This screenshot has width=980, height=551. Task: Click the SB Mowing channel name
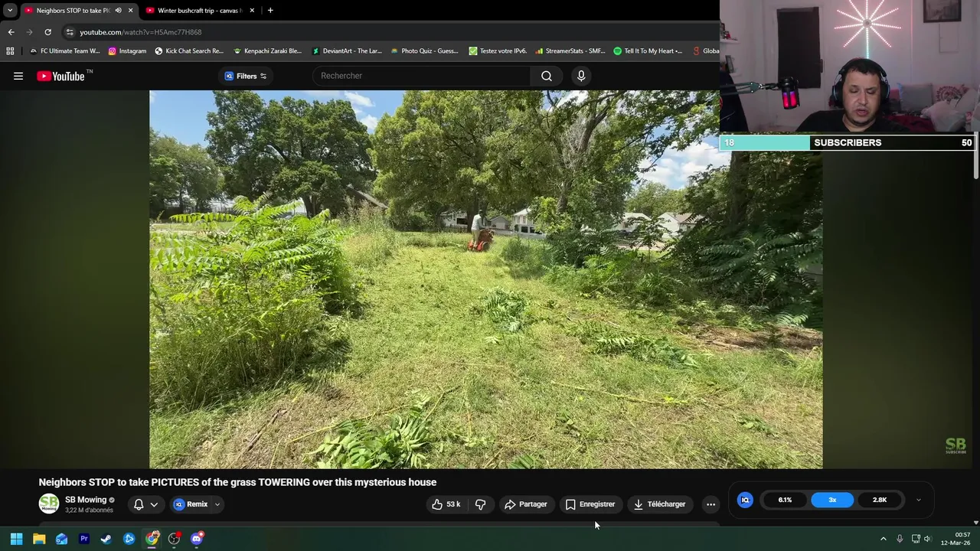[x=86, y=500]
